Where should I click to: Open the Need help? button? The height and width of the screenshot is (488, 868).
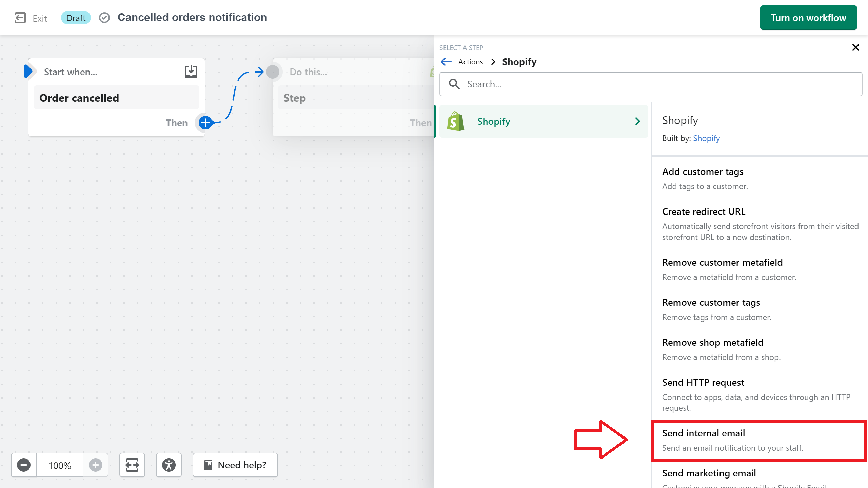[235, 465]
